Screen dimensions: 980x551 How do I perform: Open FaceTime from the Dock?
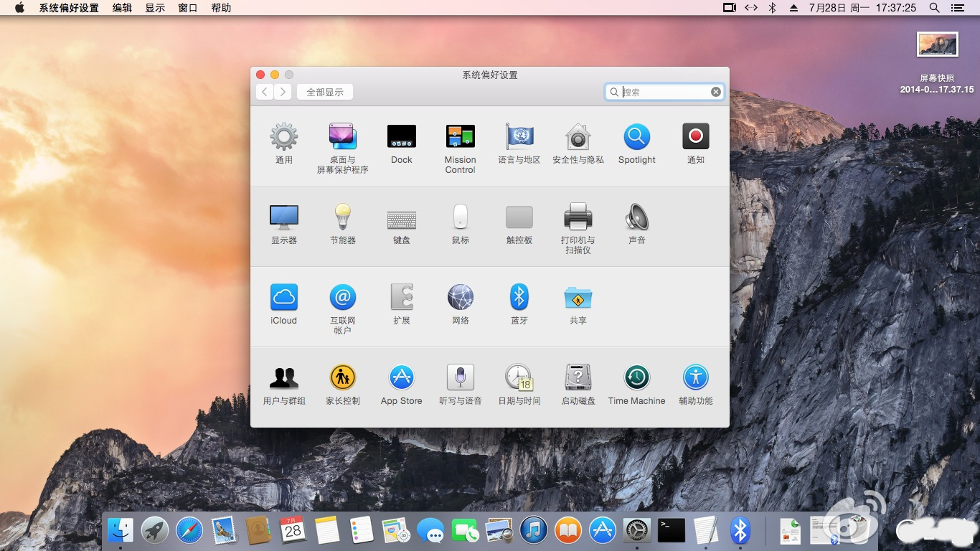465,531
